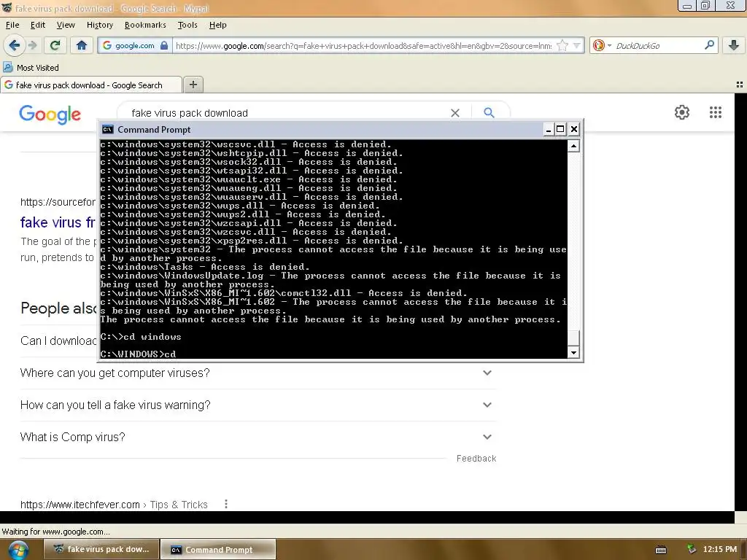
Task: Click the 12:15 PM taskbar clock
Action: 719,549
